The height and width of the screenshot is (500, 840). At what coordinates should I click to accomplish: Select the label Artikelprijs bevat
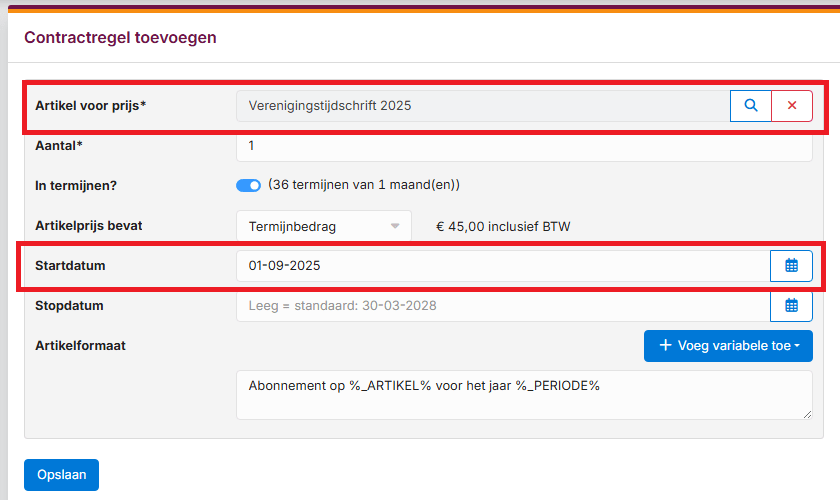(x=89, y=226)
